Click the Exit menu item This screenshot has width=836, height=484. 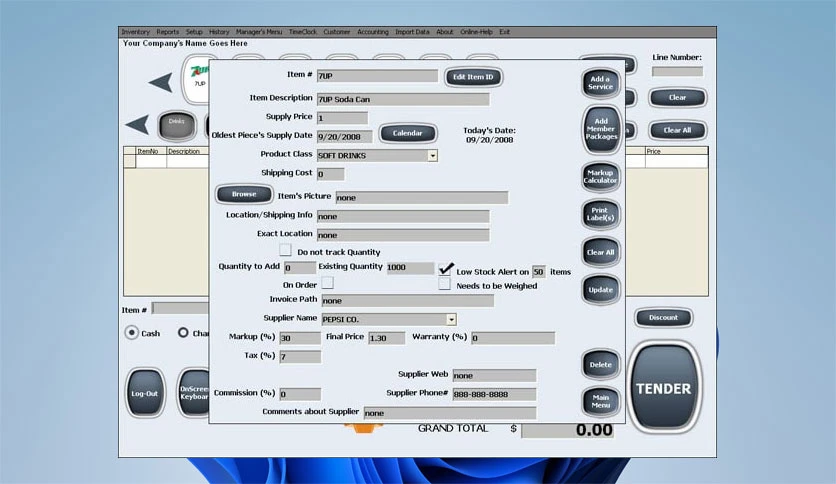pyautogui.click(x=504, y=32)
